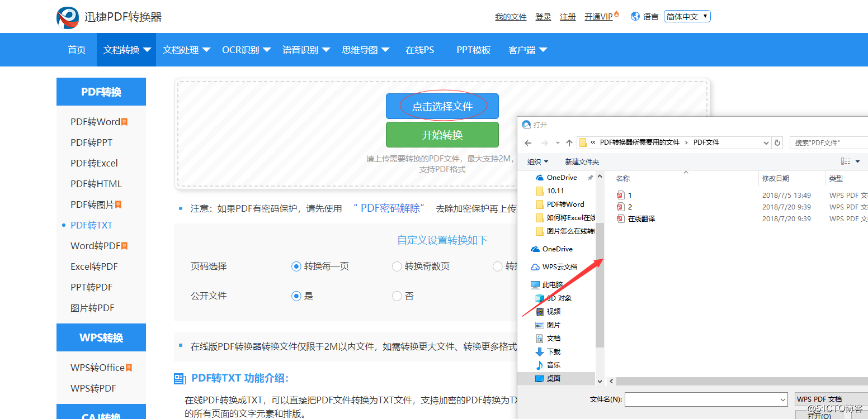Open PPT模板 nav item
868x419 pixels.
[474, 50]
